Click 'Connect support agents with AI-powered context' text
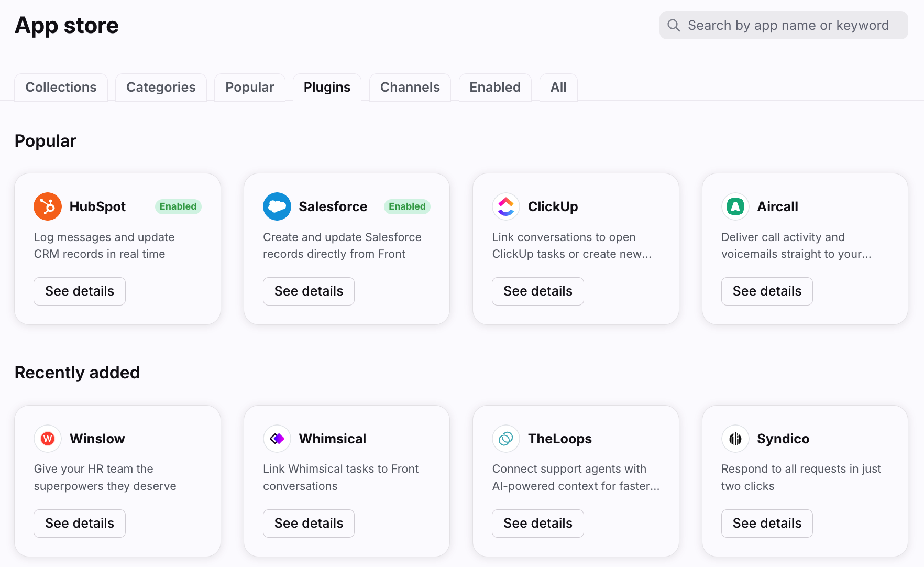Screen dimensions: 924x567 pos(576,477)
